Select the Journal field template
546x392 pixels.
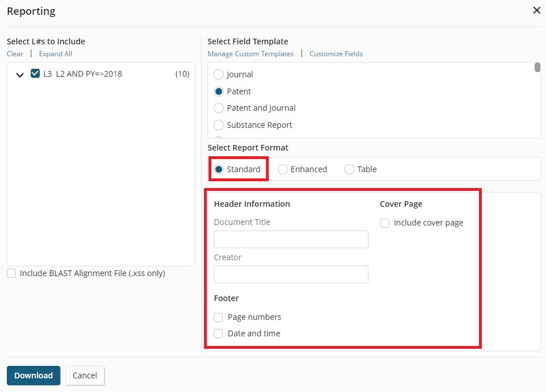point(219,74)
